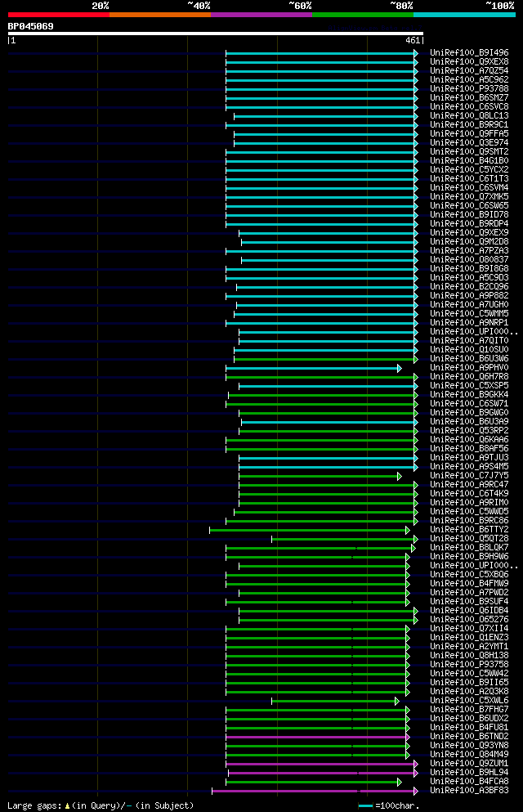Select hit UniRef100_Q93YN8
This screenshot has height=812, width=523.
469,745
